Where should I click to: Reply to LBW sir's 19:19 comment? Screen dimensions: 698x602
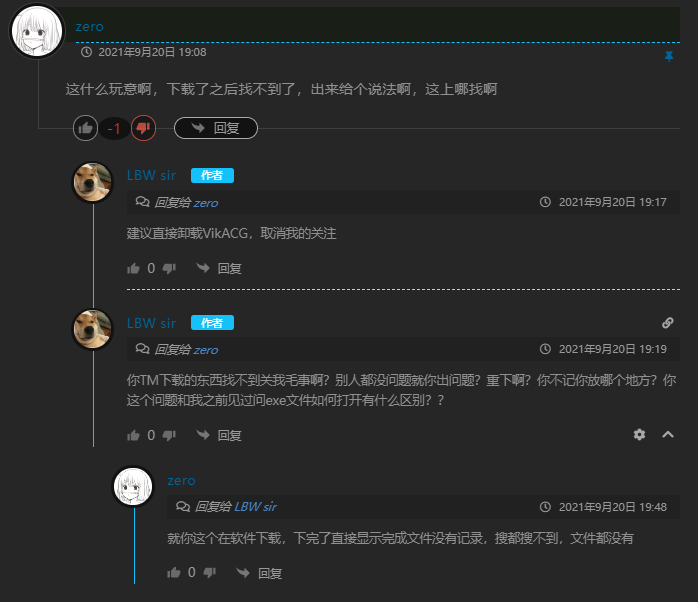tap(220, 435)
